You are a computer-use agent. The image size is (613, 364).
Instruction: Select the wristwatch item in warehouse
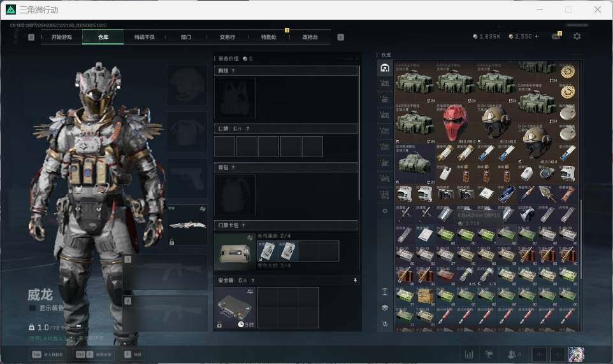547,173
